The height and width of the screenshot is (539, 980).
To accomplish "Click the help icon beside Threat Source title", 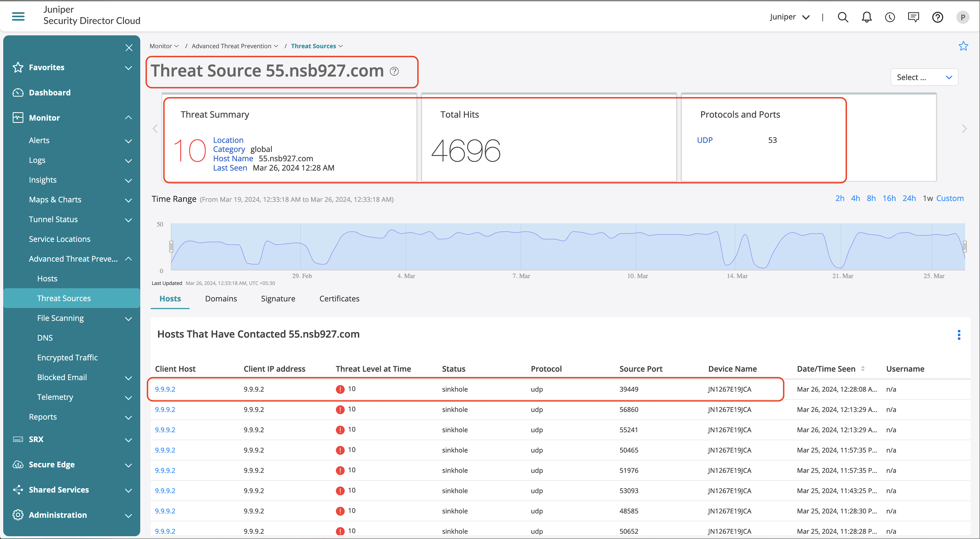I will 394,71.
